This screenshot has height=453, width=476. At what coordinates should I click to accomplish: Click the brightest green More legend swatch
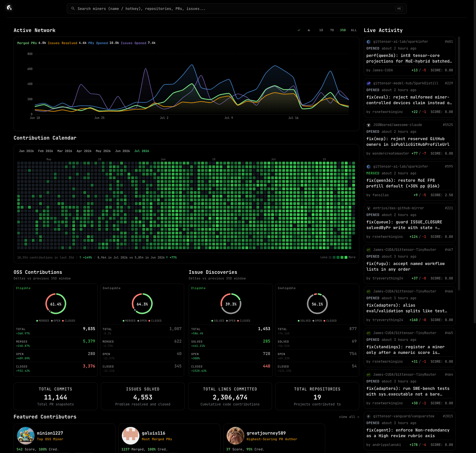pyautogui.click(x=346, y=257)
